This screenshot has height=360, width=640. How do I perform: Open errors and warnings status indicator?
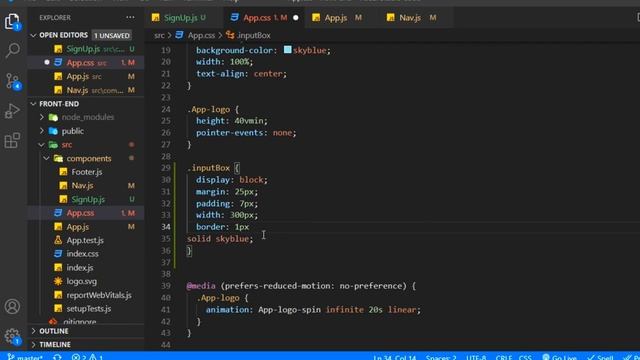(87, 357)
